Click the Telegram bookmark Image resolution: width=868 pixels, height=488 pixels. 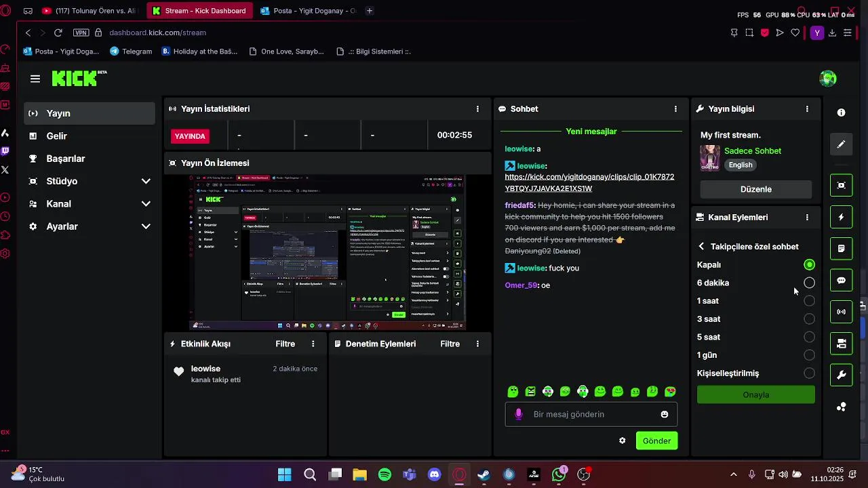point(131,52)
